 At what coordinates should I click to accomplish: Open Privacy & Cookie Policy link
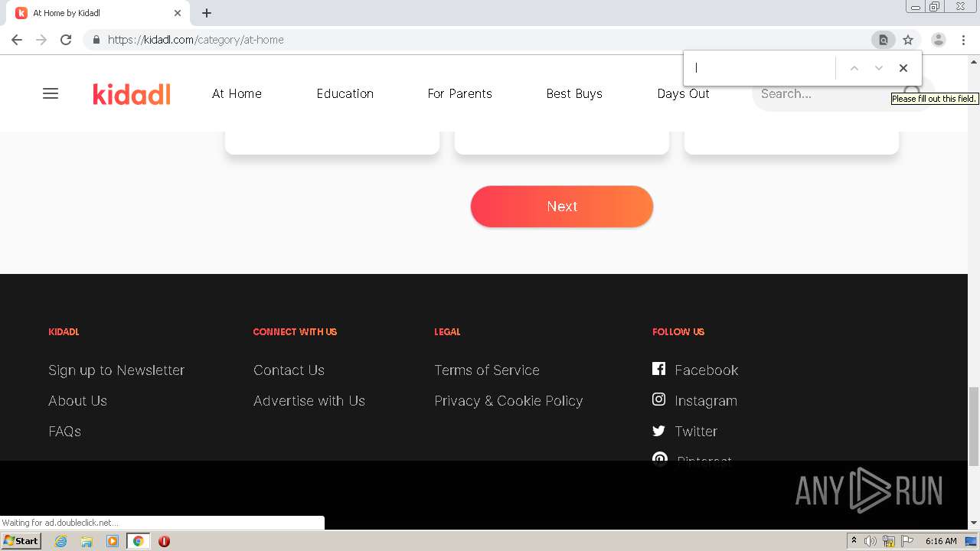point(508,401)
